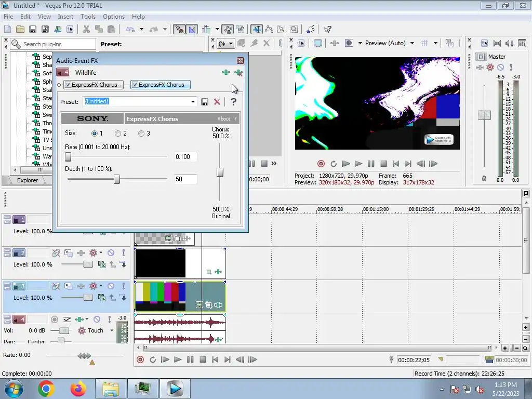The image size is (532, 399).
Task: Stop playback in the timeline transport bar
Action: pyautogui.click(x=203, y=360)
